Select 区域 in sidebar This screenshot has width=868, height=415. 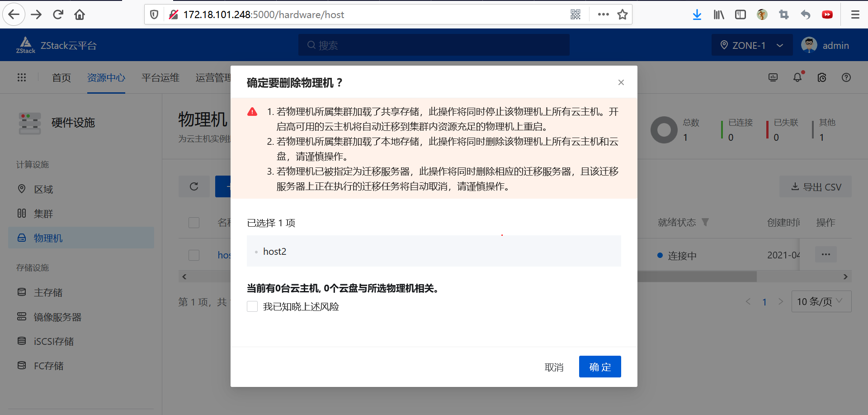tap(81, 189)
